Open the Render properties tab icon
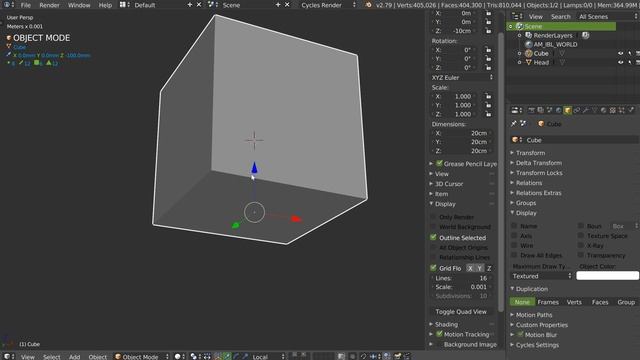The image size is (640, 360). point(532,110)
